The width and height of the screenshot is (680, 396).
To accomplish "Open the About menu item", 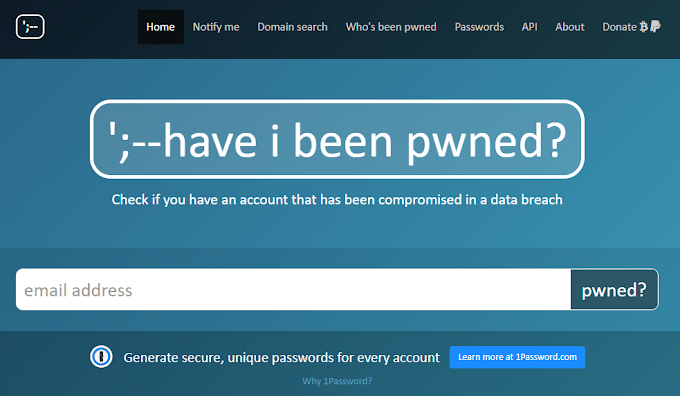I will pyautogui.click(x=570, y=27).
